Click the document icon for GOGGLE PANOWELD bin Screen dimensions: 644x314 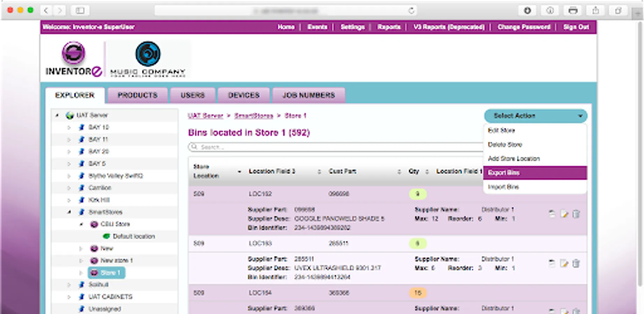click(552, 214)
